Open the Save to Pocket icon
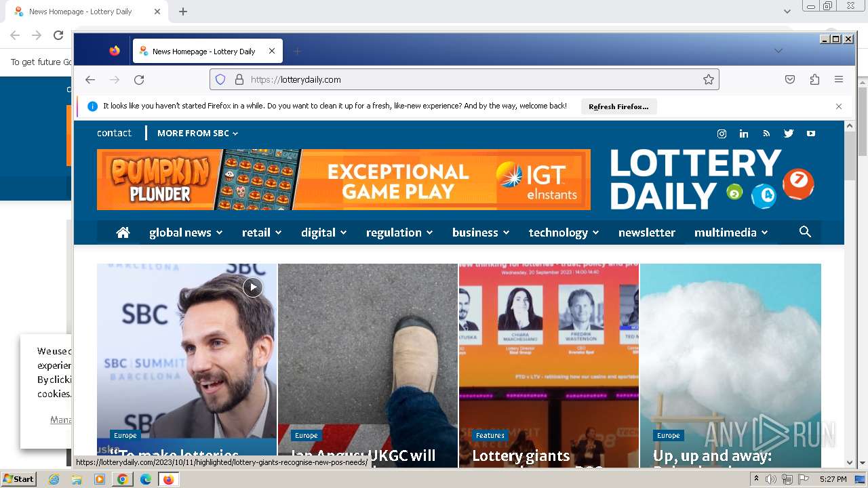Screen dimensions: 868x488 pyautogui.click(x=790, y=79)
